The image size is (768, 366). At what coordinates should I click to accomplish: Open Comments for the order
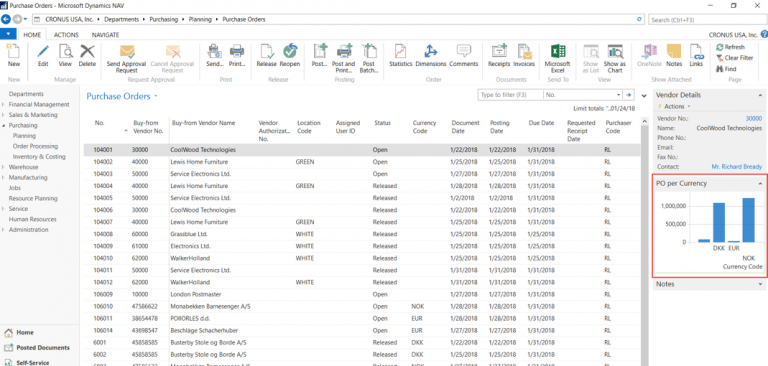(463, 55)
